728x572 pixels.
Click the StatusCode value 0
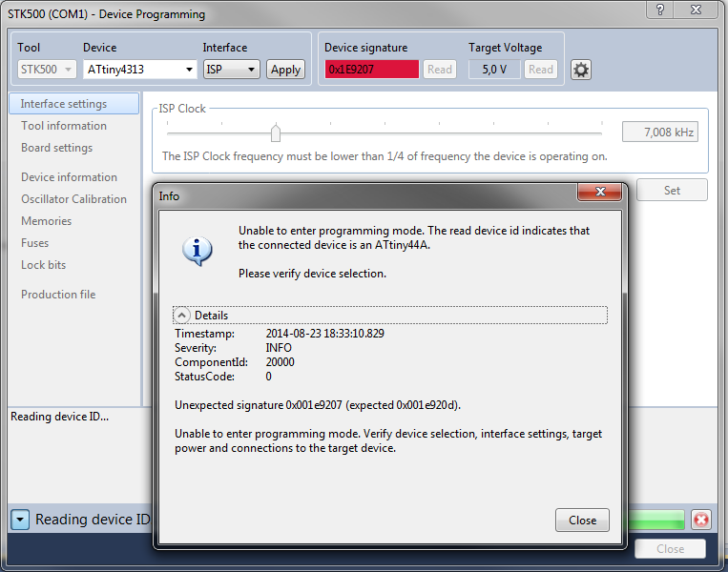click(x=268, y=377)
